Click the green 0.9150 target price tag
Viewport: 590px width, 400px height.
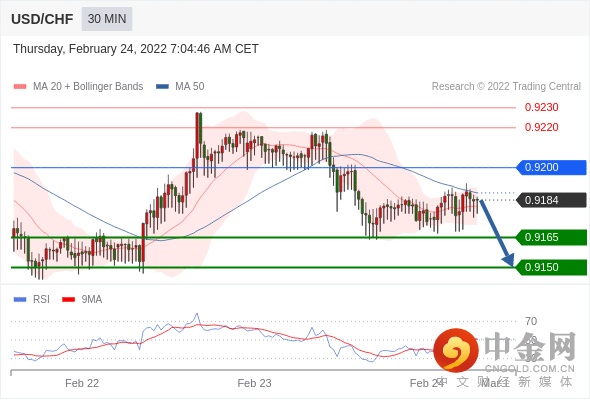[552, 268]
